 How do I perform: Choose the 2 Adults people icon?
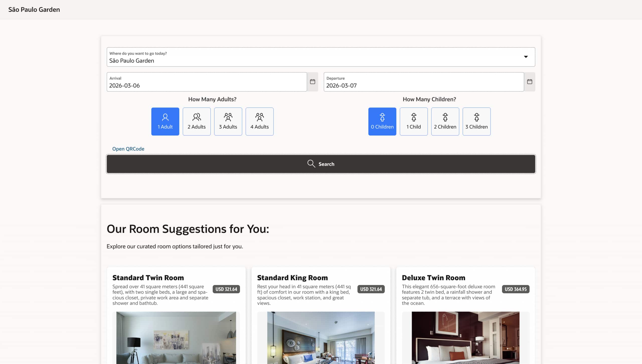pos(197,117)
